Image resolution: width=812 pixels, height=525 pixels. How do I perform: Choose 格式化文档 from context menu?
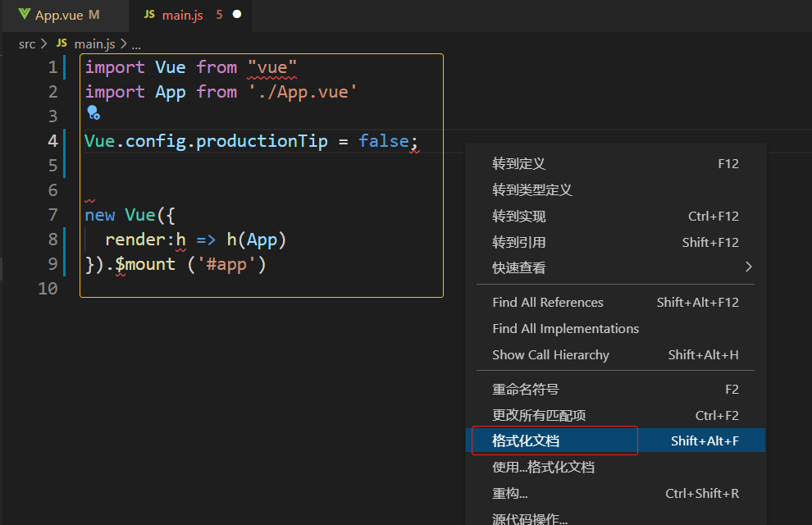tap(526, 441)
